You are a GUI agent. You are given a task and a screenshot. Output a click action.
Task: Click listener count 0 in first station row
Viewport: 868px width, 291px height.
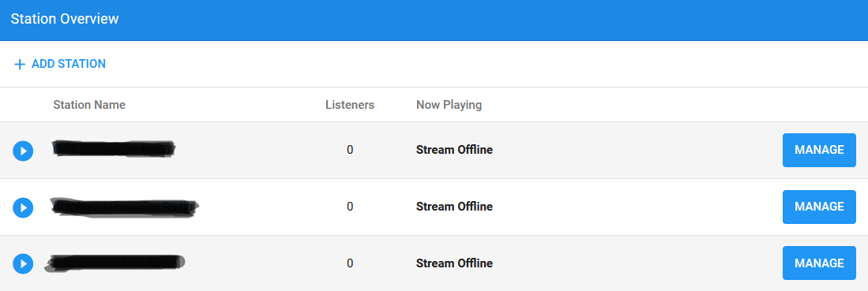(x=350, y=150)
